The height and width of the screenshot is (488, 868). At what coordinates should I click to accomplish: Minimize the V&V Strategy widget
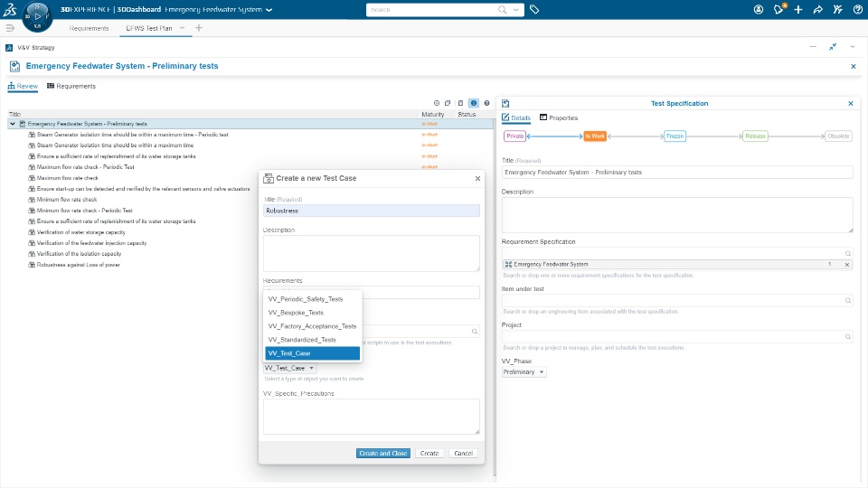click(813, 47)
